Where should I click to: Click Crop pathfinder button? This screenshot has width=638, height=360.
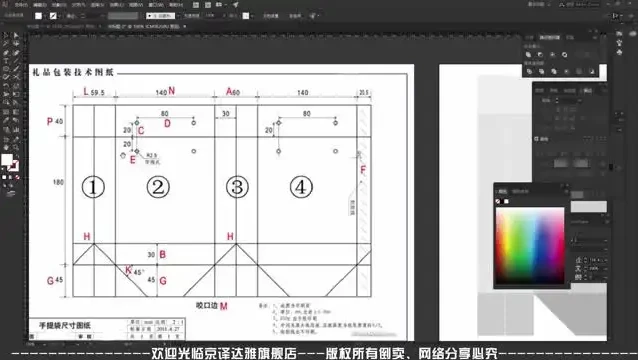point(566,71)
